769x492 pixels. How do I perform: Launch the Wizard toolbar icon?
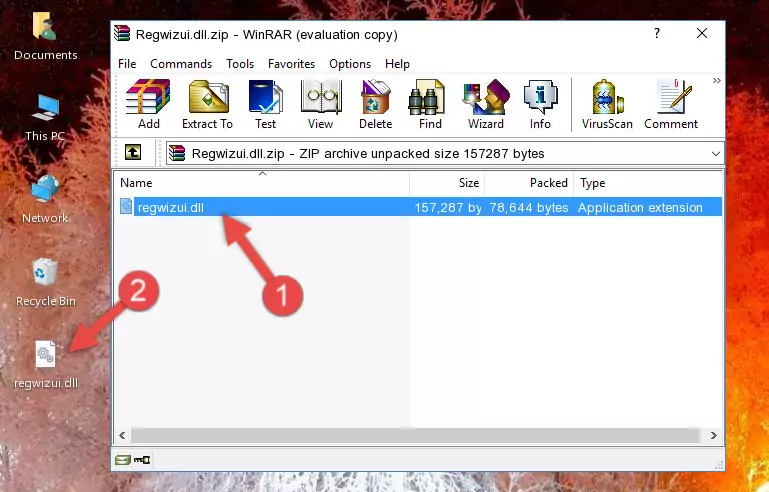coord(486,104)
